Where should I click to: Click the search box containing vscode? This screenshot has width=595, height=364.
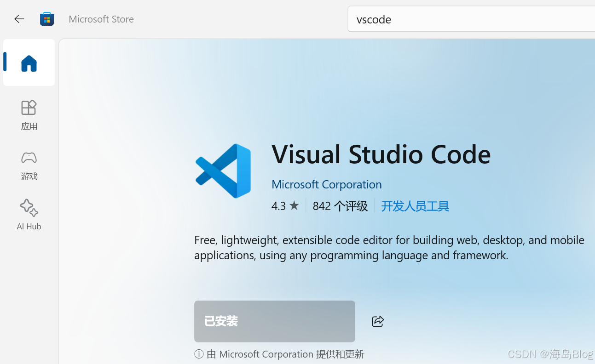pyautogui.click(x=470, y=19)
